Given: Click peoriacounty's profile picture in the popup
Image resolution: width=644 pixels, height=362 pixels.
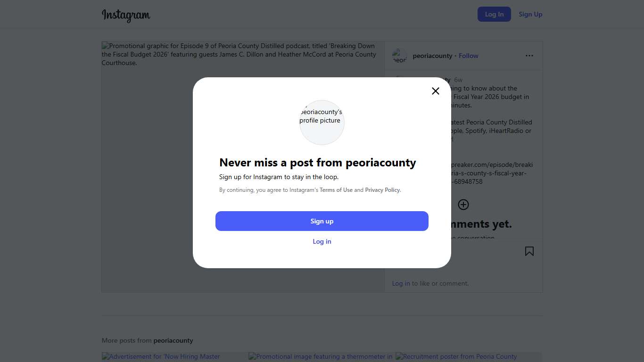Looking at the screenshot, I should point(322,123).
